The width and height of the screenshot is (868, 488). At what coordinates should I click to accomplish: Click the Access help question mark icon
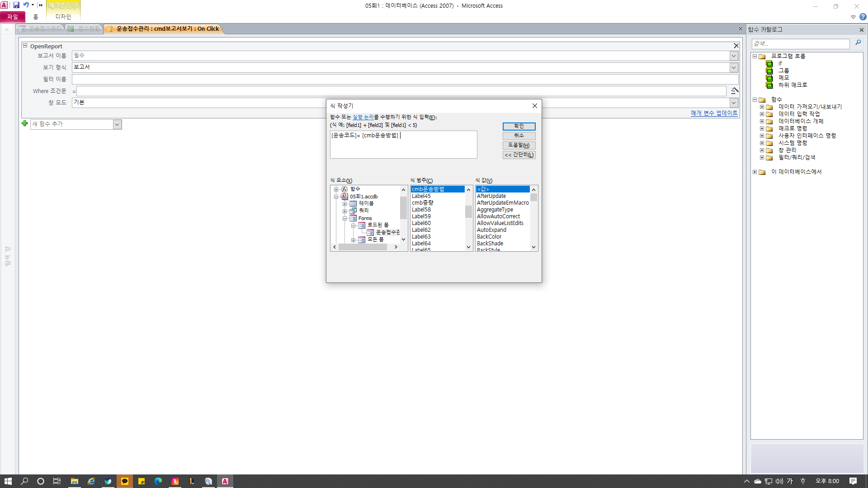pyautogui.click(x=863, y=17)
